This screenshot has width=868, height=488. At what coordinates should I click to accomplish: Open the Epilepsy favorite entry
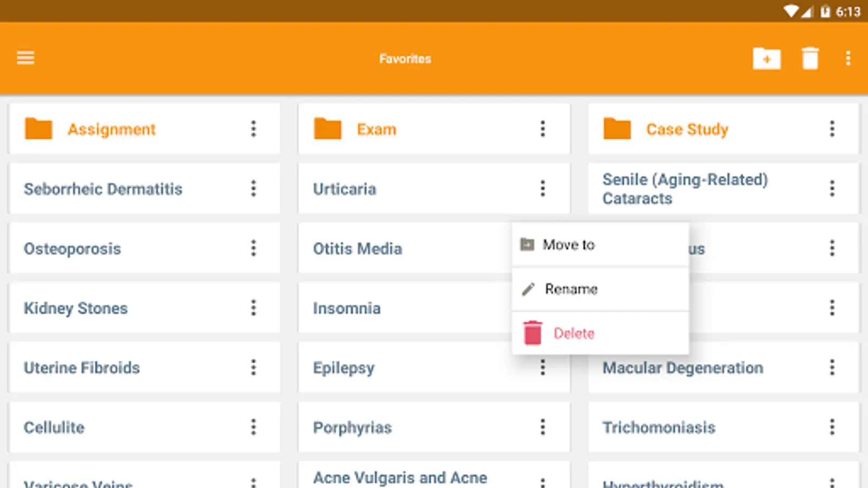343,368
